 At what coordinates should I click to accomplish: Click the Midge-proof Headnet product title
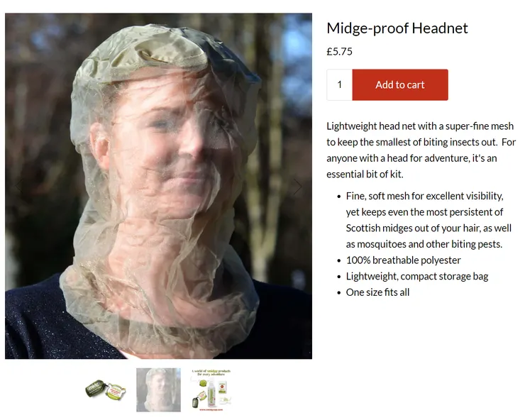point(397,28)
